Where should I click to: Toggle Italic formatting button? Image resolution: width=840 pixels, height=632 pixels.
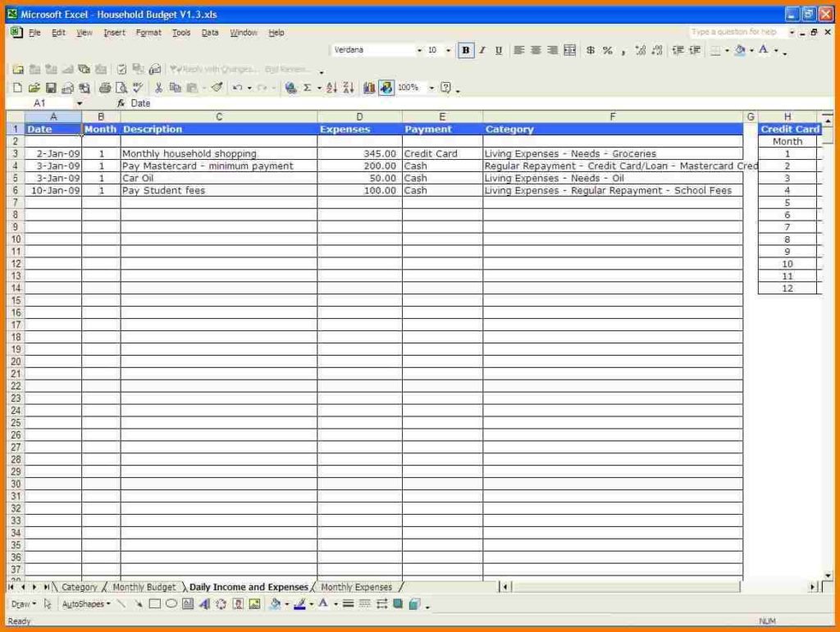point(482,51)
